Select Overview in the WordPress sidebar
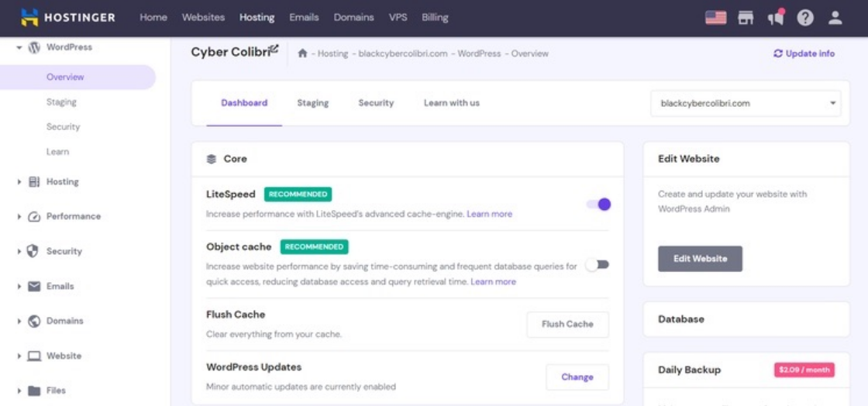Screen dimensions: 868x406 point(77,77)
